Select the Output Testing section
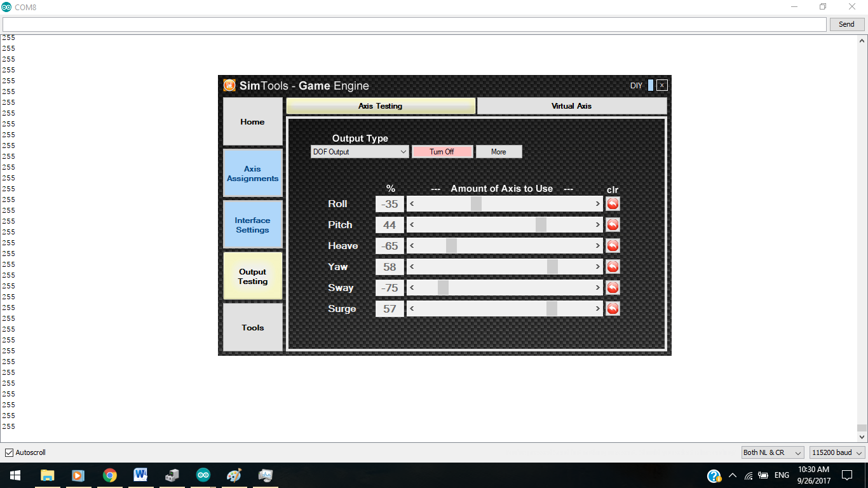This screenshot has width=868, height=488. tap(252, 276)
